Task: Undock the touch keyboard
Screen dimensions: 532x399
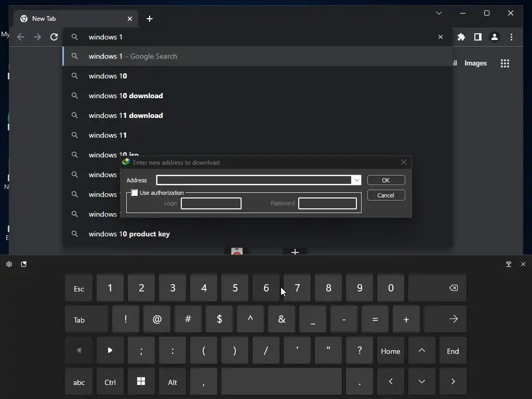Action: [509, 264]
